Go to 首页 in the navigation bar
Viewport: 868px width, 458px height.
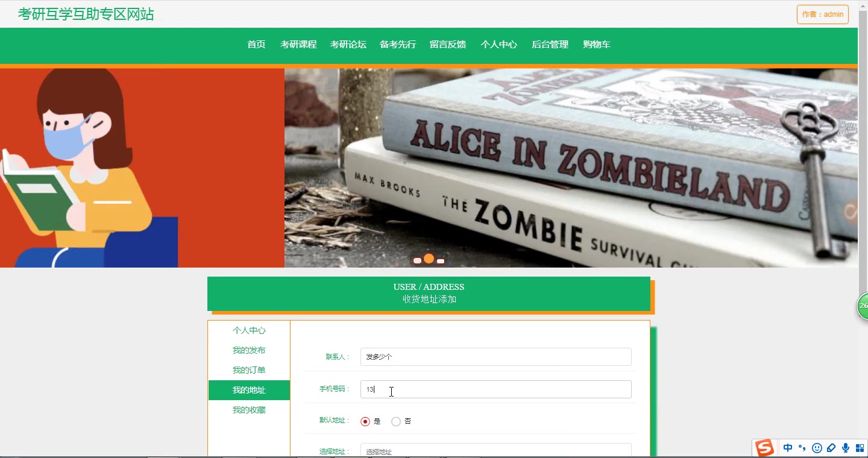(x=256, y=45)
